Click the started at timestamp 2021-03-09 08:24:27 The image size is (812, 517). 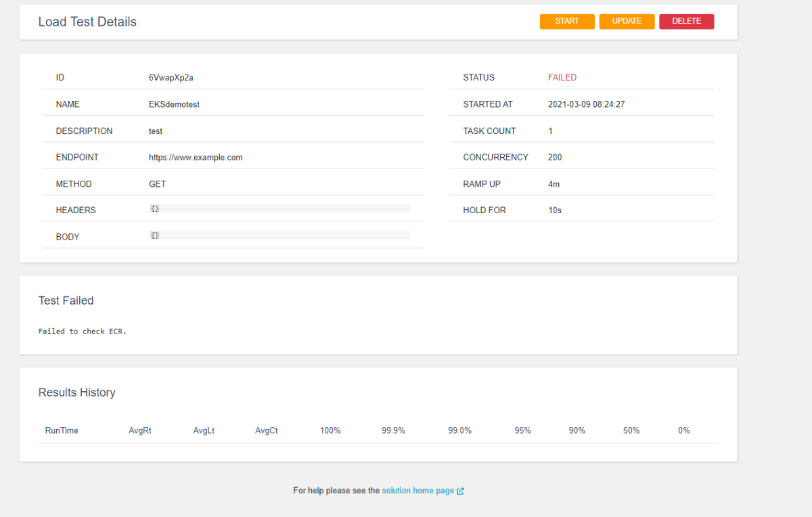(x=587, y=105)
